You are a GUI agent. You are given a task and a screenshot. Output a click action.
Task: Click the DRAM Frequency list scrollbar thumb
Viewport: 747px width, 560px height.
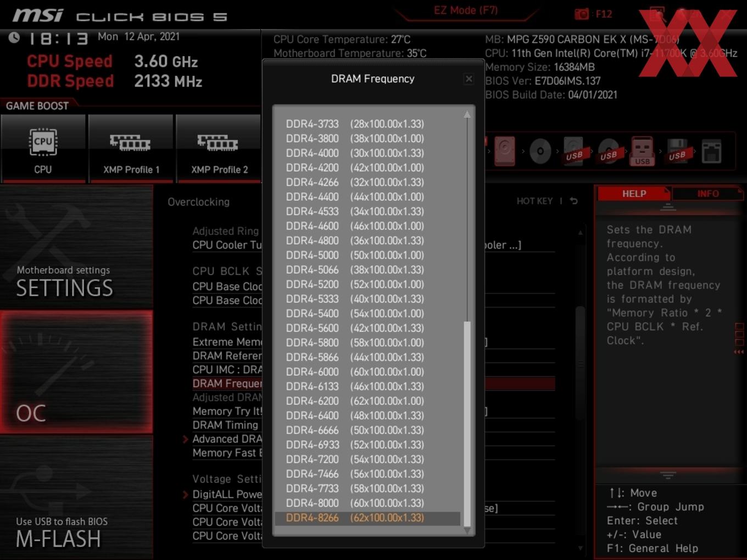point(467,424)
